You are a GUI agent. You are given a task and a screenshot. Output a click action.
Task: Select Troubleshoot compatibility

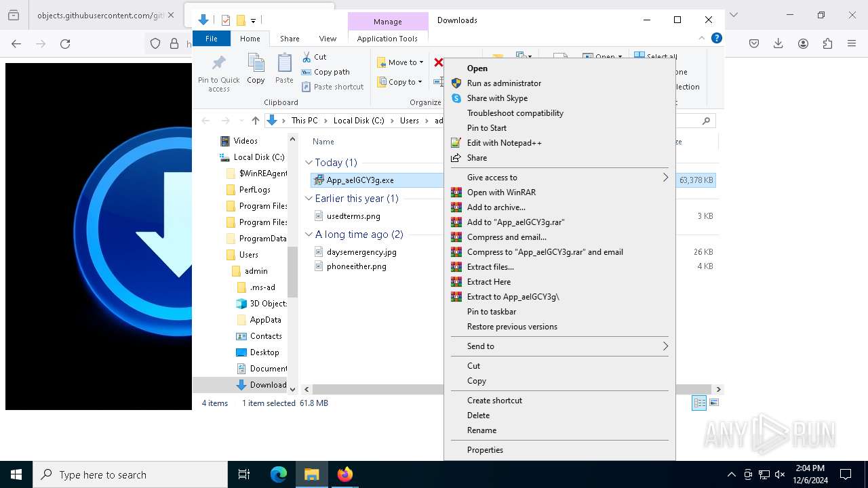[x=515, y=113]
